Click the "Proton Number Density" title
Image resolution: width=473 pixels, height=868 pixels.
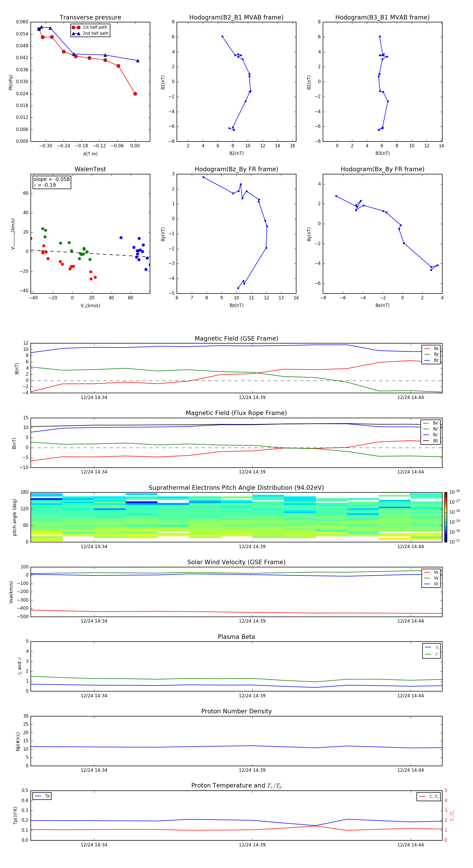(236, 711)
